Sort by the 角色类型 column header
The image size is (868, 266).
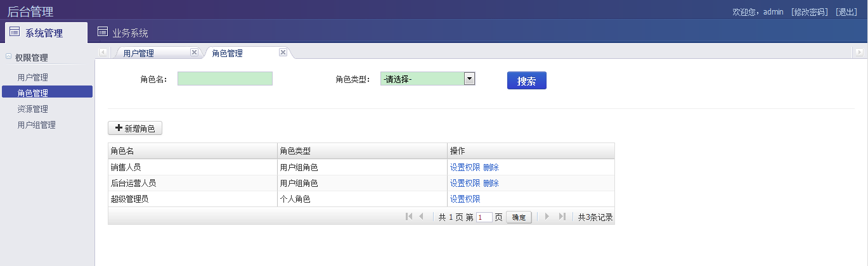pos(363,151)
